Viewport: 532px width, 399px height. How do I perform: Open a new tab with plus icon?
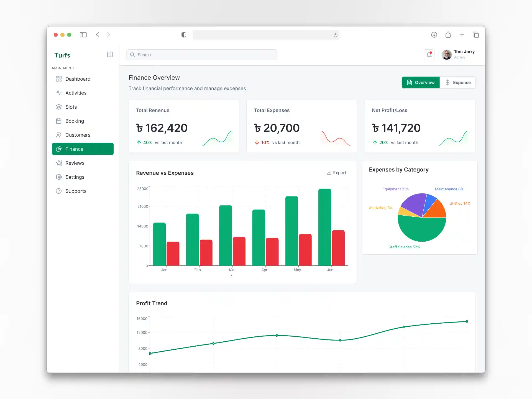coord(462,35)
